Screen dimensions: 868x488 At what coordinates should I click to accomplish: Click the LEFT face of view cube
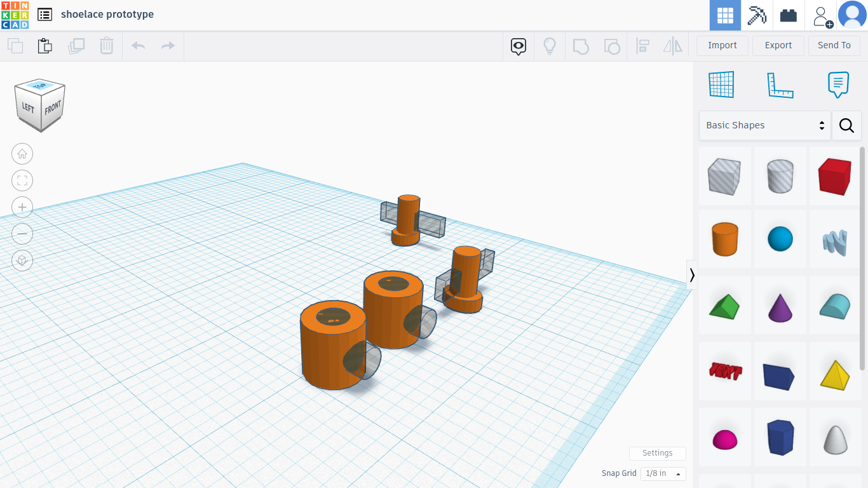pyautogui.click(x=28, y=107)
